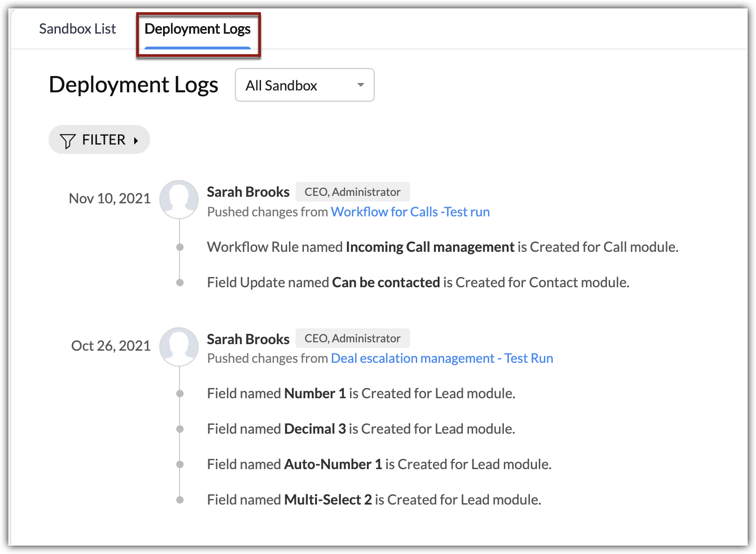
Task: Click timeline bullet beside Auto-Number 1 field
Action: (180, 464)
